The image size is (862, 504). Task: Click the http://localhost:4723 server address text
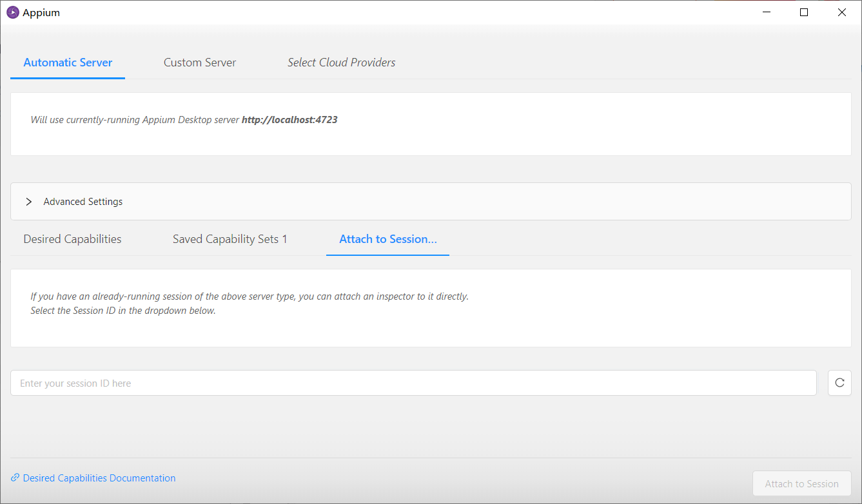pos(289,120)
